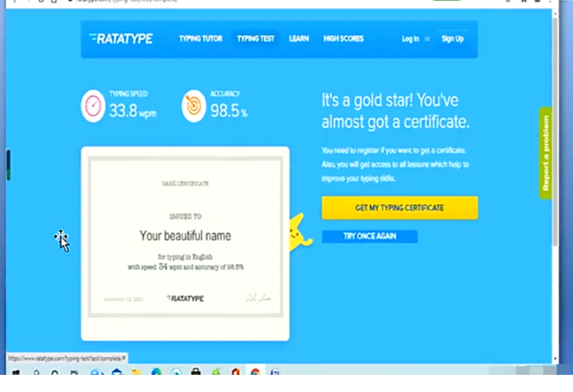Go to the Learn section
Viewport: 573px width, 392px height.
tap(299, 39)
